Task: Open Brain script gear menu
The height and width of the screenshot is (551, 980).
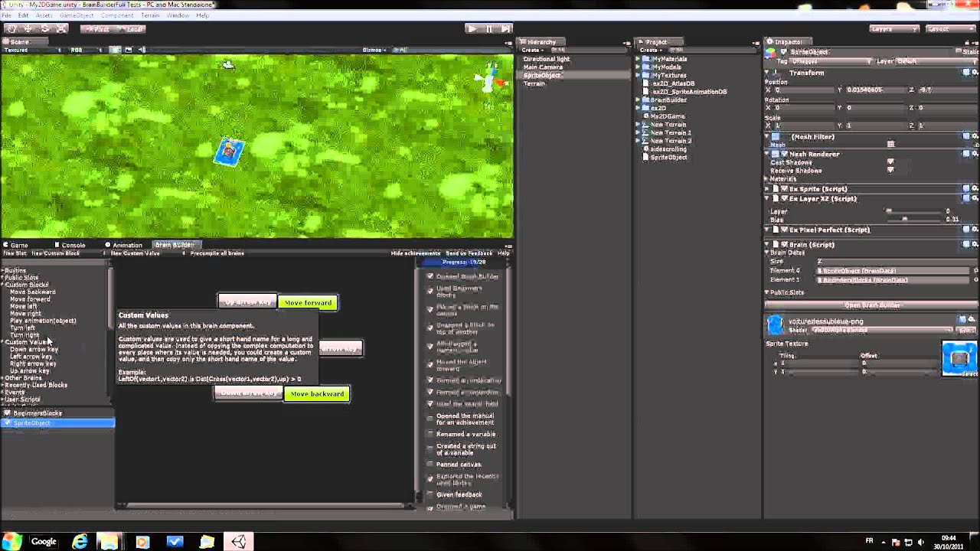Action: coord(974,245)
